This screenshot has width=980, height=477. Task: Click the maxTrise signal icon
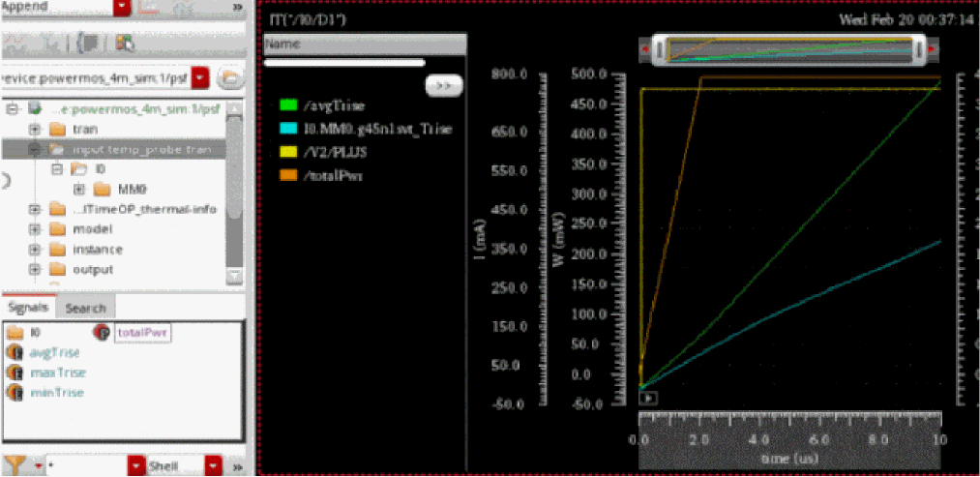tap(15, 373)
